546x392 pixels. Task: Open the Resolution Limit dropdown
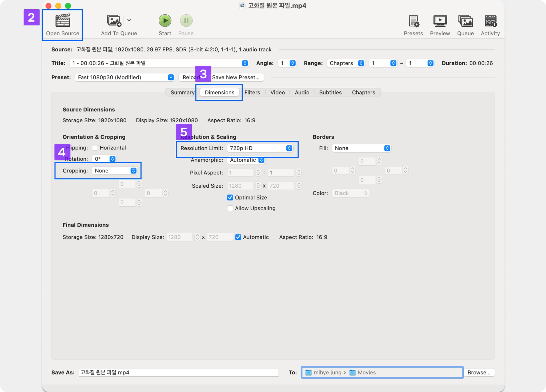point(260,148)
